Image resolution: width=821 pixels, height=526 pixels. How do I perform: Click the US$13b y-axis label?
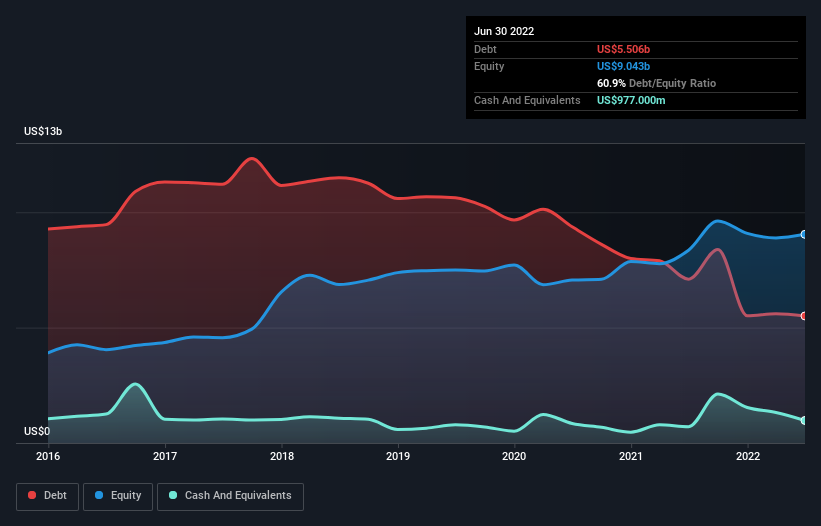(x=43, y=131)
